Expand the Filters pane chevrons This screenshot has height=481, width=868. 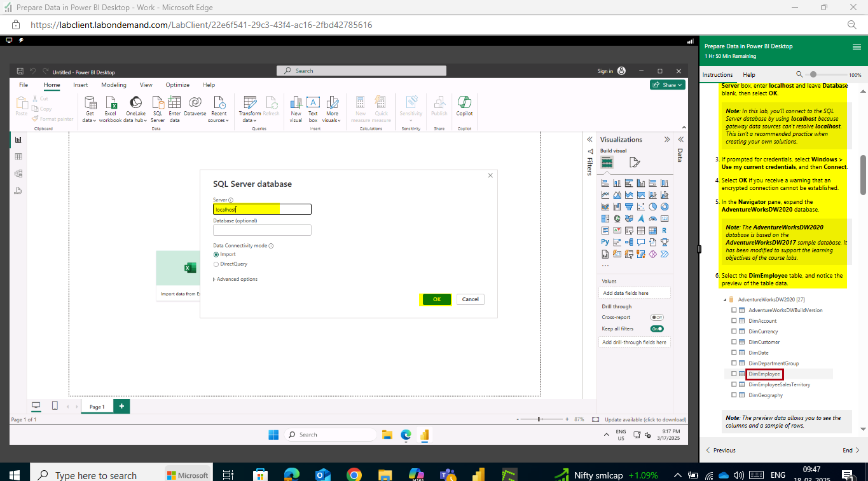click(x=589, y=139)
